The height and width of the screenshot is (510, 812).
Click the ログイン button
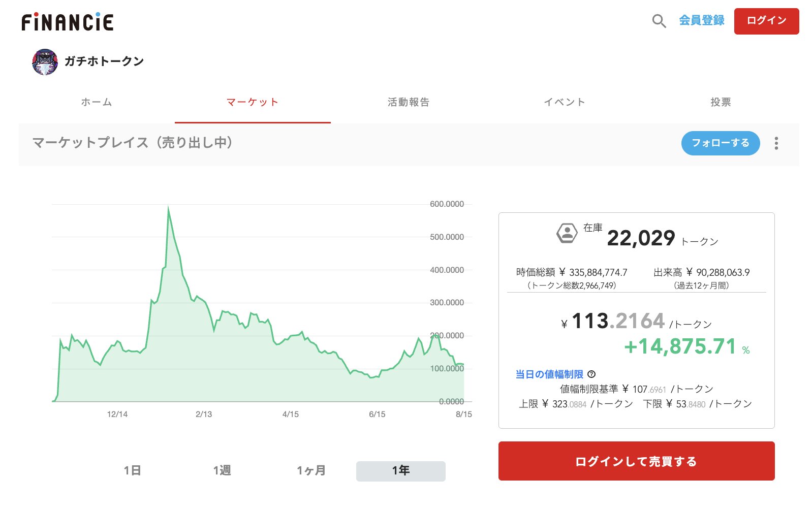[x=766, y=21]
